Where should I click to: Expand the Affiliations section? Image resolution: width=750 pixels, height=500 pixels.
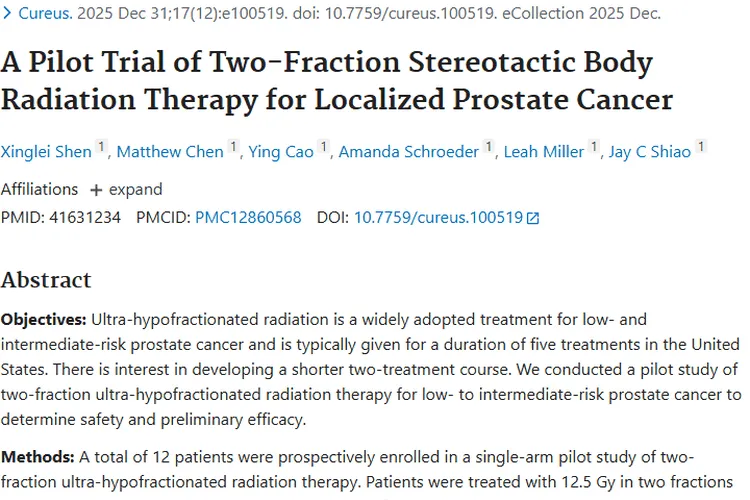126,190
